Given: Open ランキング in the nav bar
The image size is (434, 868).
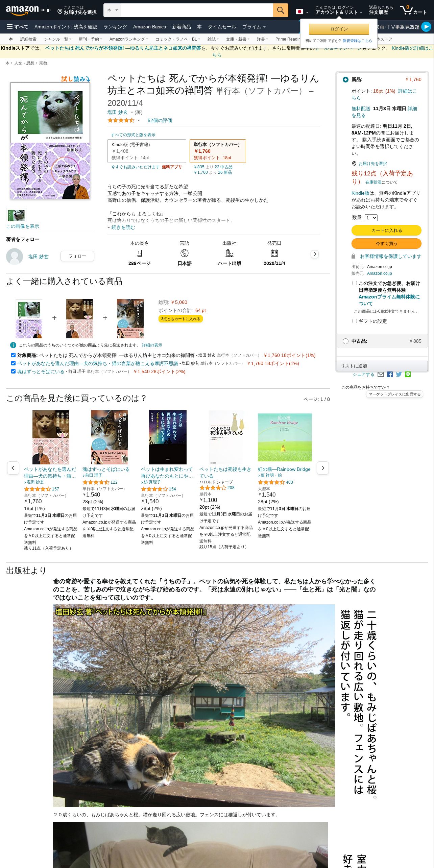Looking at the screenshot, I should tap(115, 27).
